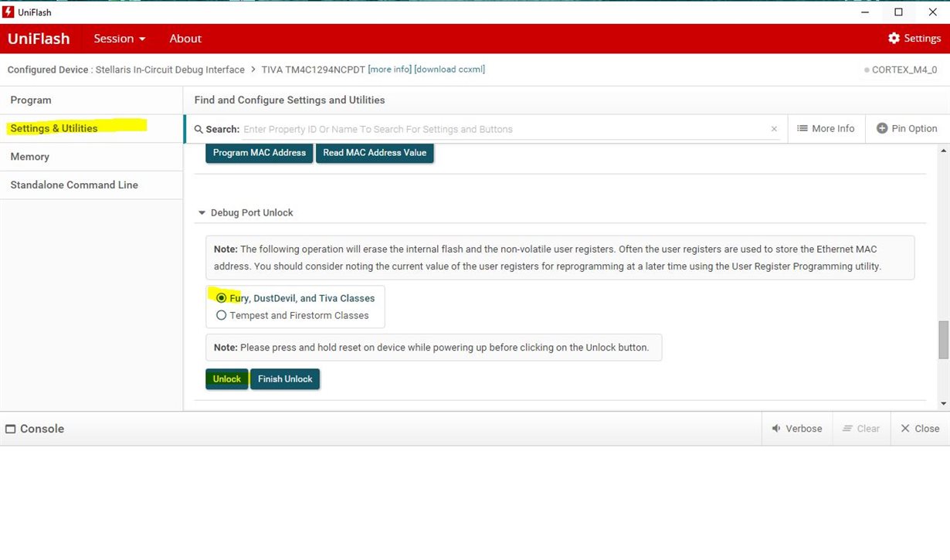Screen dimensions: 950x560
Task: Click Program MAC Address button
Action: tap(260, 152)
